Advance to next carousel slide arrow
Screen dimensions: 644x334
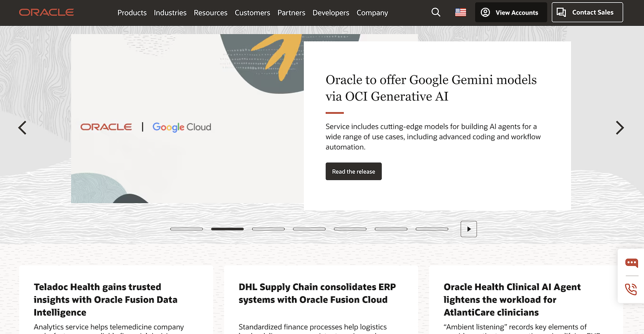click(620, 128)
